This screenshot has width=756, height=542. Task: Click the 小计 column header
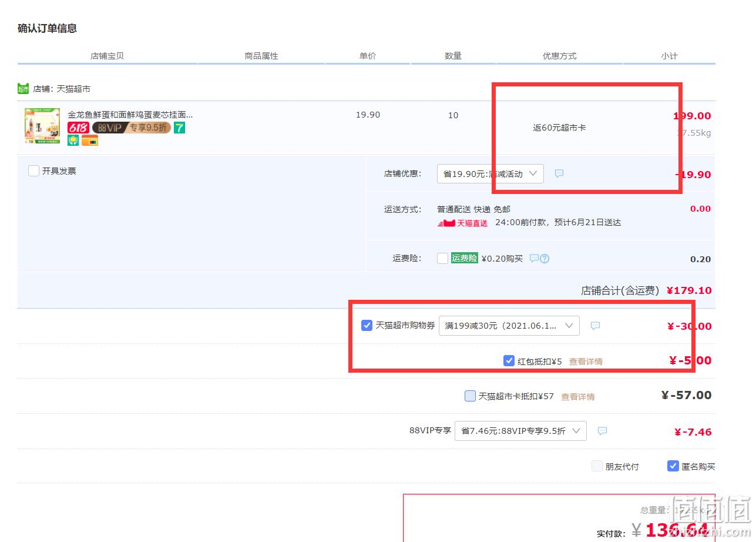click(669, 56)
